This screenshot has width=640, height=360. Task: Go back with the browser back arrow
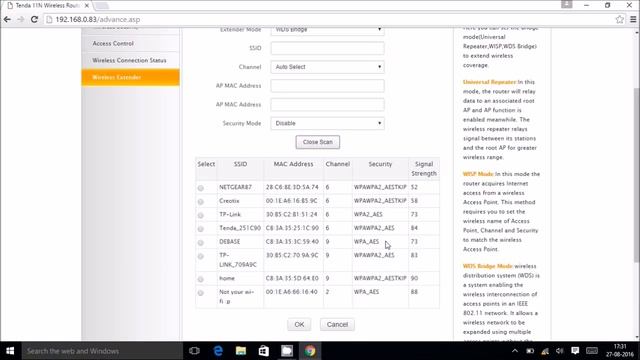pos(7,19)
